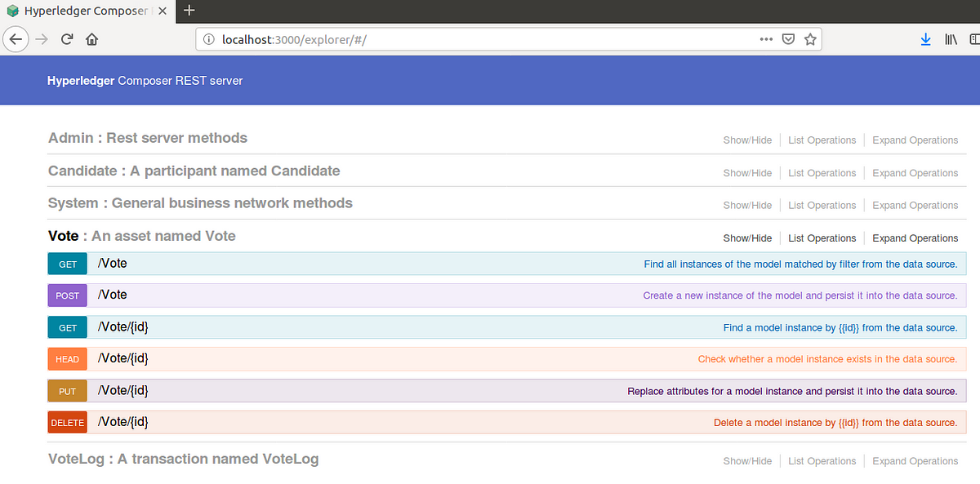Click the browser forward arrow button
The image size is (980, 484).
pyautogui.click(x=42, y=39)
